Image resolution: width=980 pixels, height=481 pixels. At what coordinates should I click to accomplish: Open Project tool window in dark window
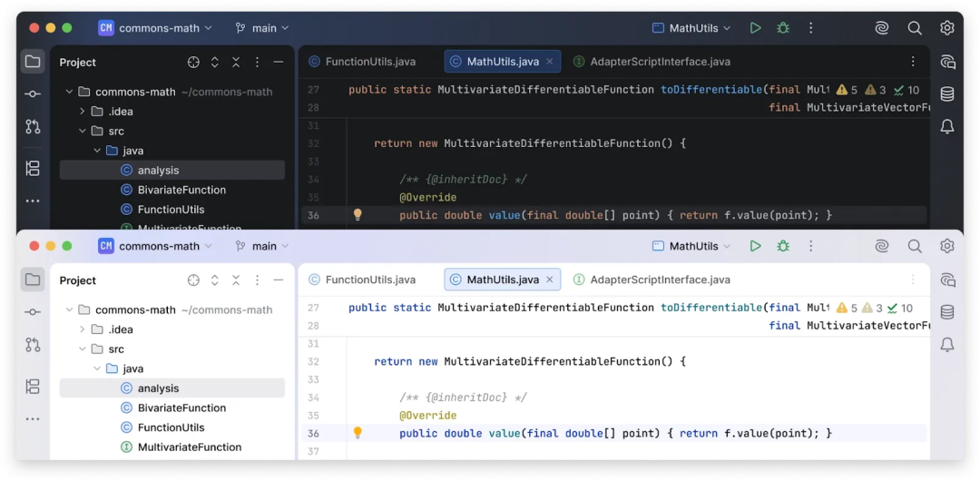click(33, 62)
